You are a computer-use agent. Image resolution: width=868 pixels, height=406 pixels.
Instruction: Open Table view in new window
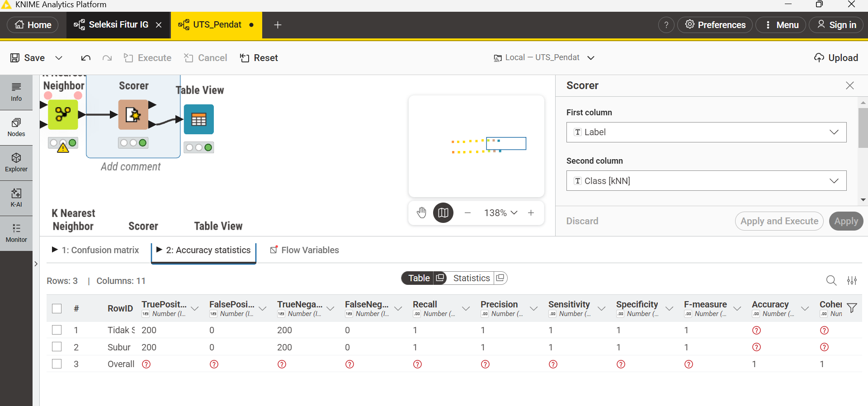(x=440, y=278)
